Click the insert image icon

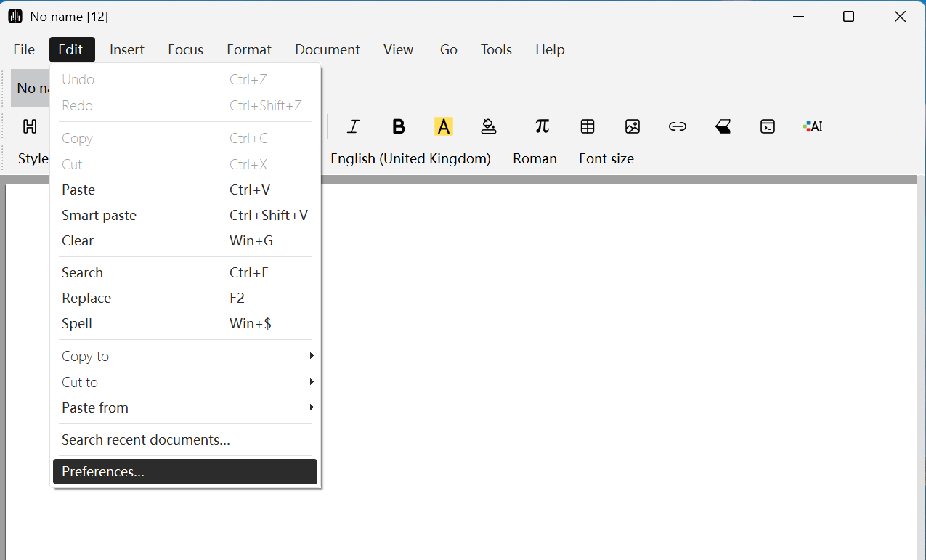[633, 126]
